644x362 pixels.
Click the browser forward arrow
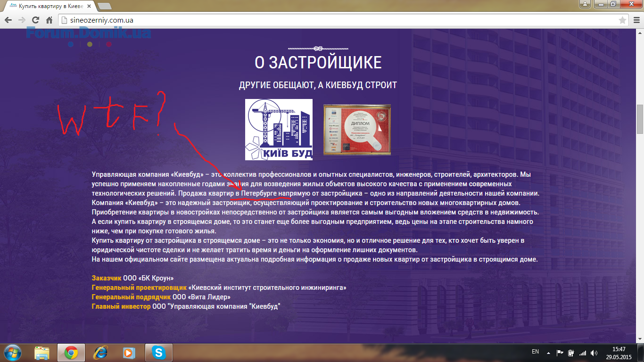tap(22, 20)
